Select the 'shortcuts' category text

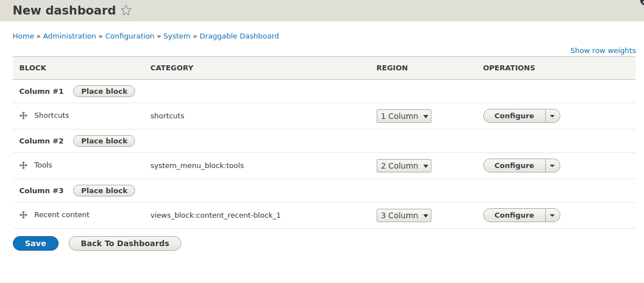point(167,116)
